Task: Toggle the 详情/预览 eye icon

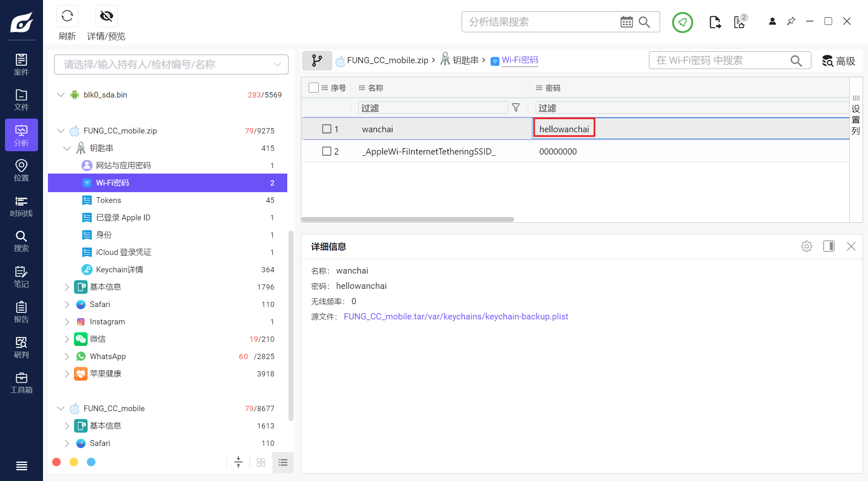Action: (x=106, y=17)
